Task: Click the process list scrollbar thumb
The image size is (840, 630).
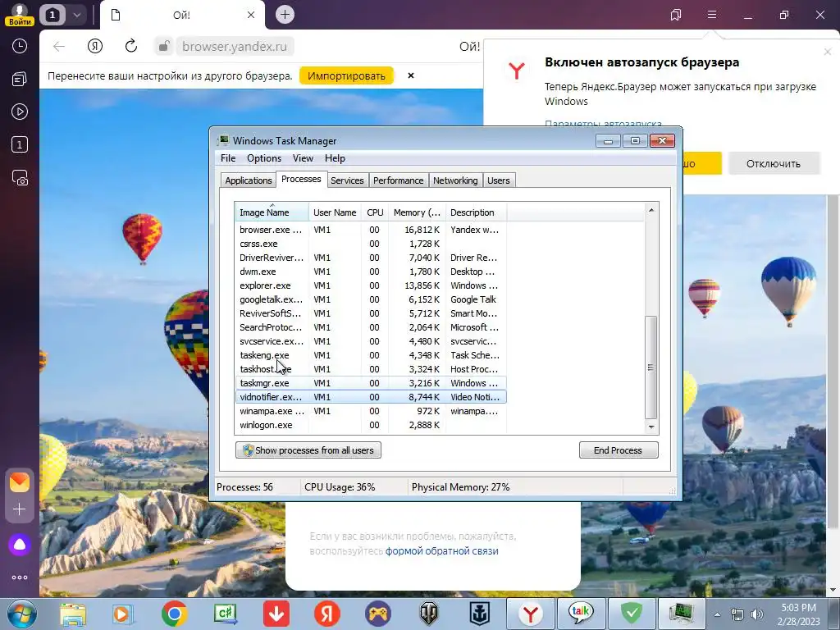Action: (x=651, y=367)
